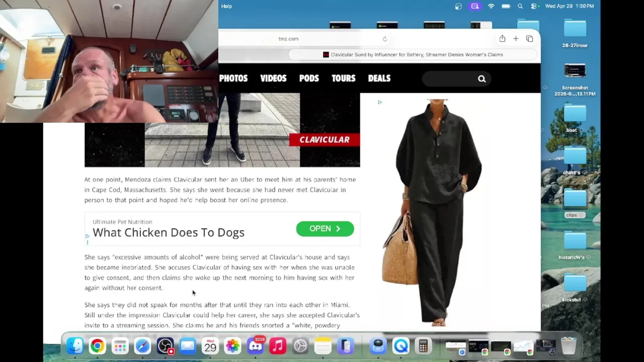Click paragraph starting 'She says they did not speak'
644x362 pixels.
[222, 315]
